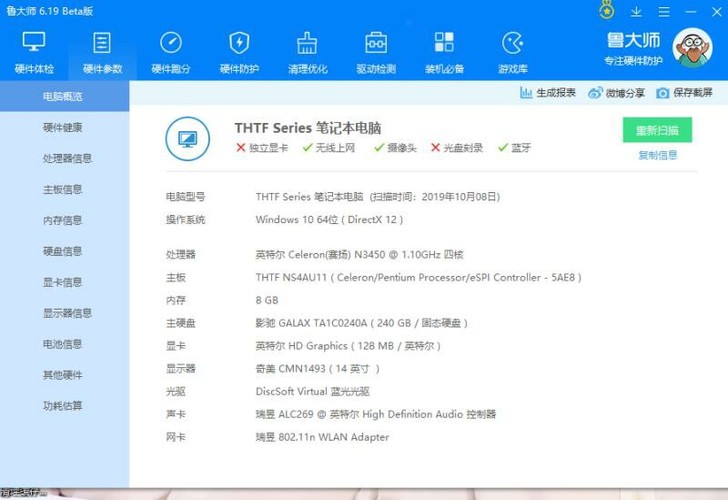
Task: Click the 摄像头 status indicator
Action: (x=395, y=148)
